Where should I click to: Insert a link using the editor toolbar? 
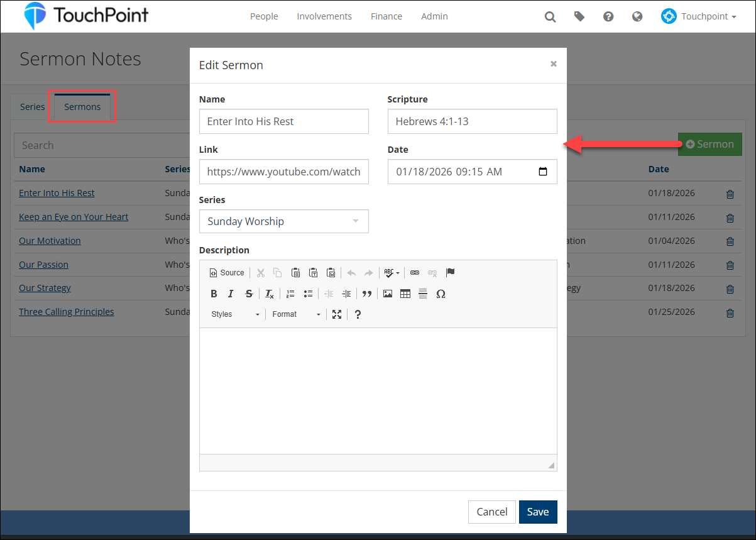point(414,273)
